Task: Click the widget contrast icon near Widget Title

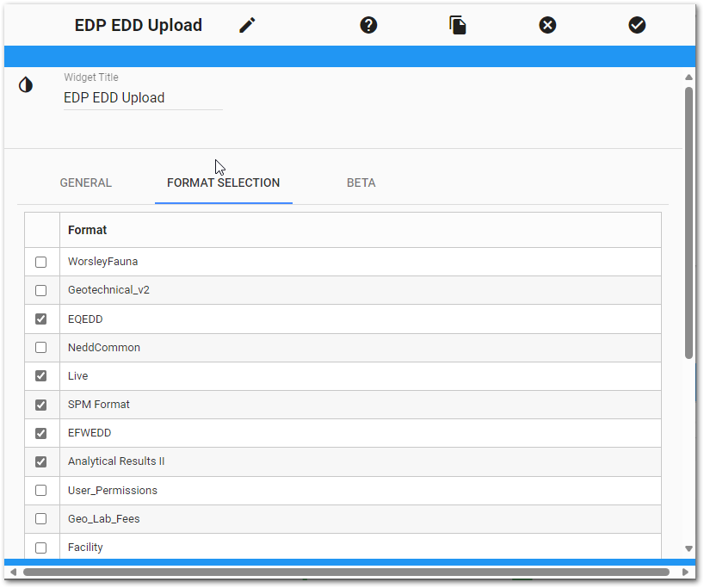Action: (x=25, y=84)
